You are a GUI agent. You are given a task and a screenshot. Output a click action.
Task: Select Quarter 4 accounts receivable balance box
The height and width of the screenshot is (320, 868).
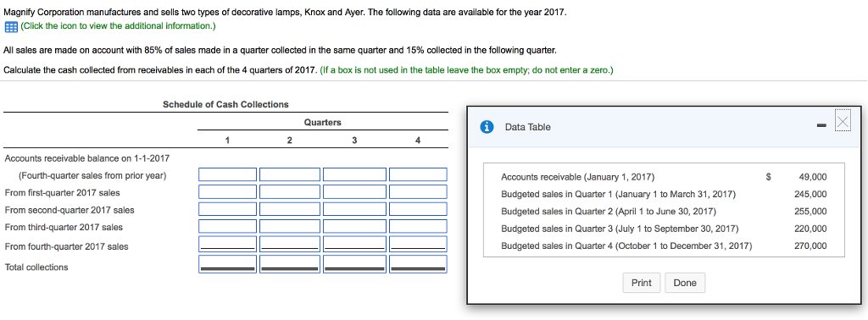[x=418, y=174]
